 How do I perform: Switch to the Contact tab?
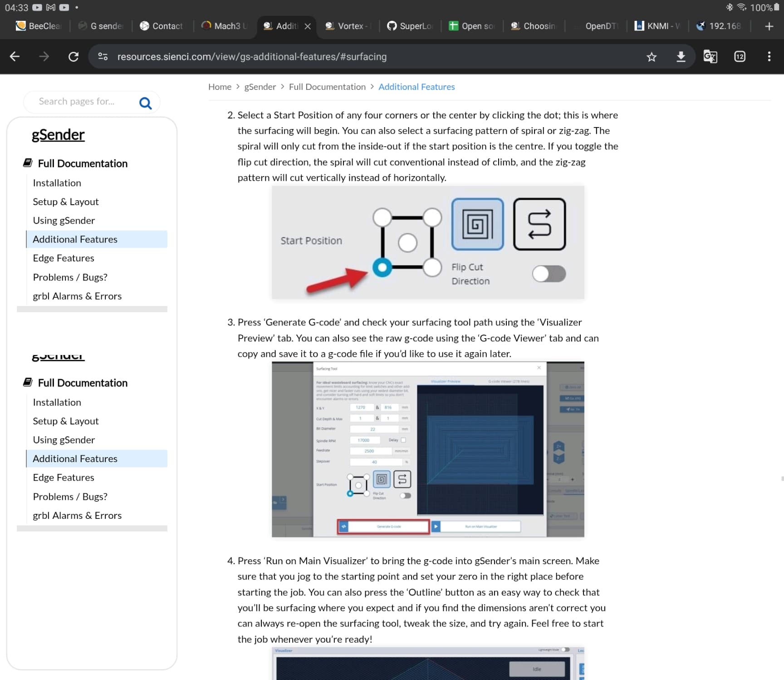[162, 26]
